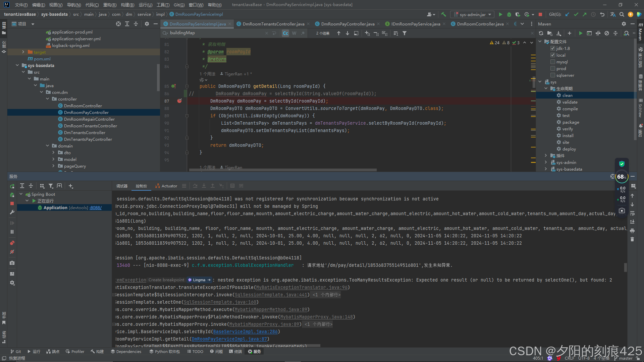644x362 pixels.
Task: Open the Git(G) menu
Action: pos(179,5)
